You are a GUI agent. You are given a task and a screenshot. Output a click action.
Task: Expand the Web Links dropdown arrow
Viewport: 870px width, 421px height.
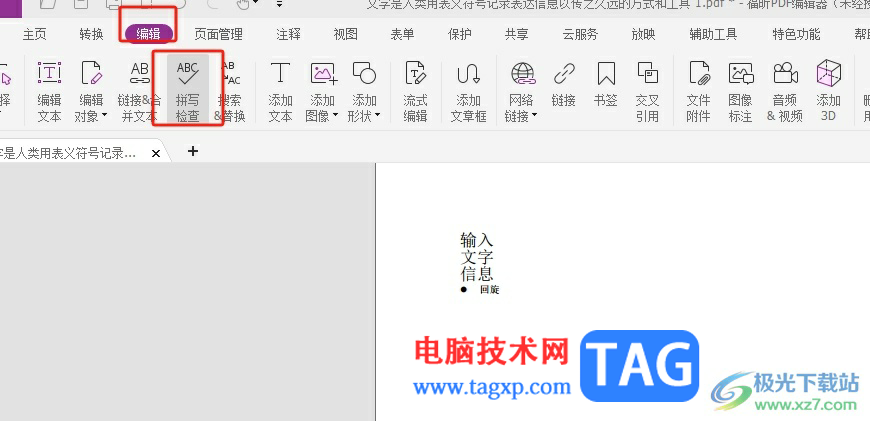(534, 116)
